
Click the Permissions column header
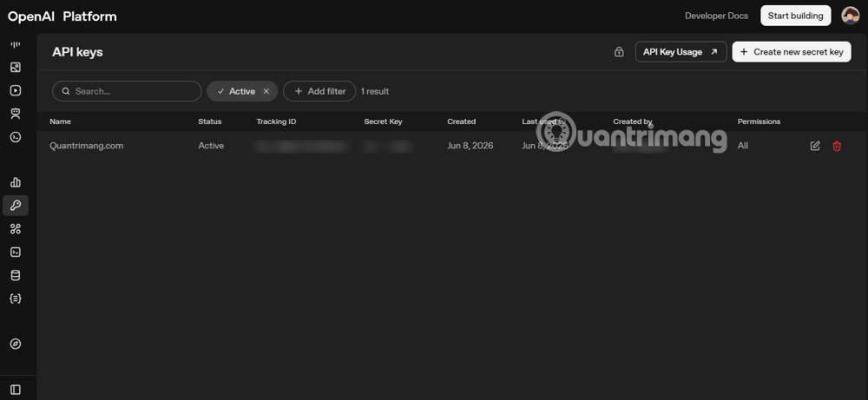click(759, 121)
